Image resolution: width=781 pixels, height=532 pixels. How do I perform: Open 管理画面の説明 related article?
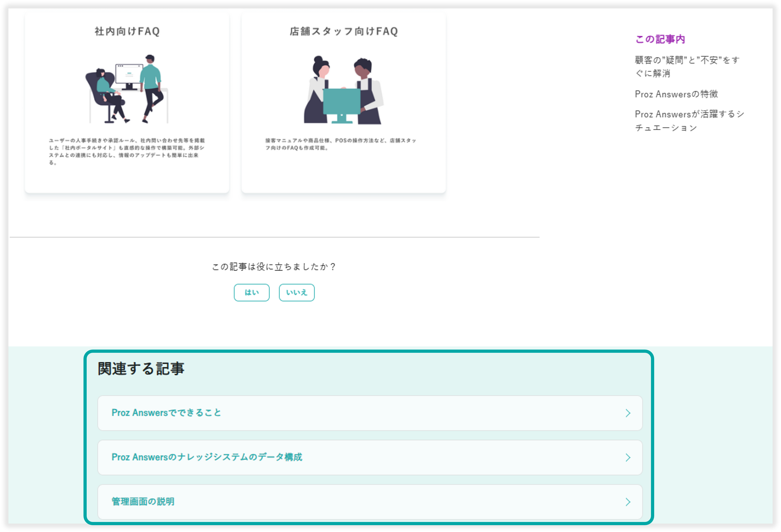[143, 501]
